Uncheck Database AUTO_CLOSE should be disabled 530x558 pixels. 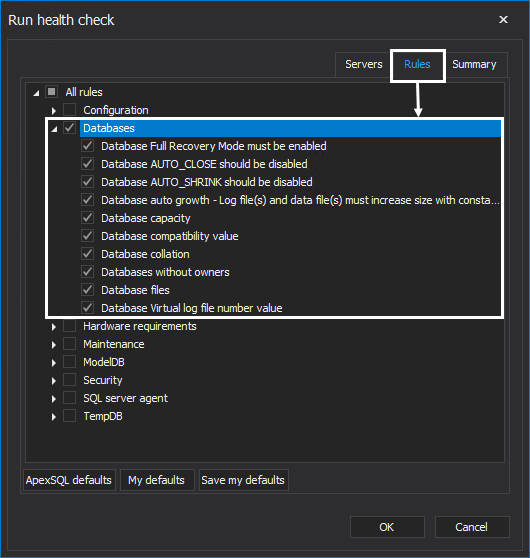pos(88,164)
